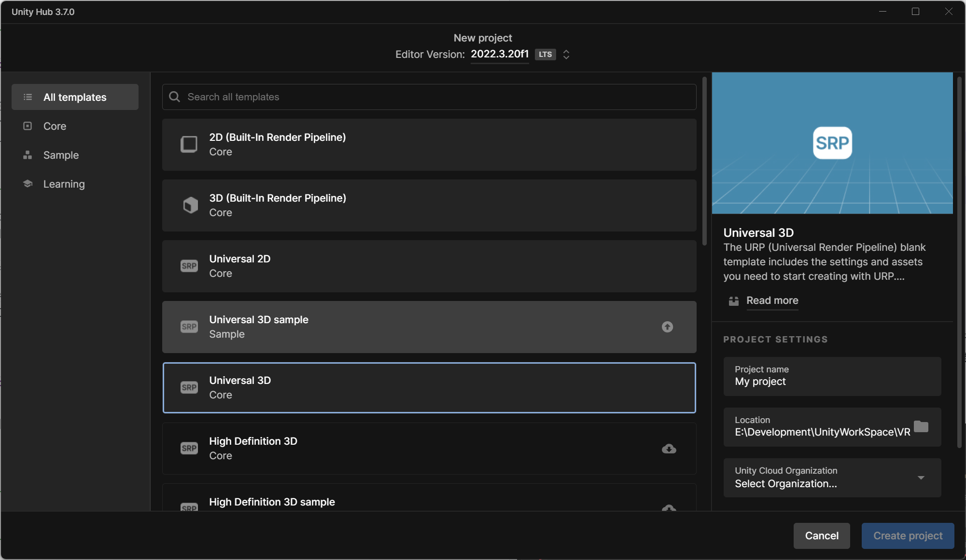Click the Universal 3D sample SRP icon
The height and width of the screenshot is (560, 966).
(x=189, y=327)
